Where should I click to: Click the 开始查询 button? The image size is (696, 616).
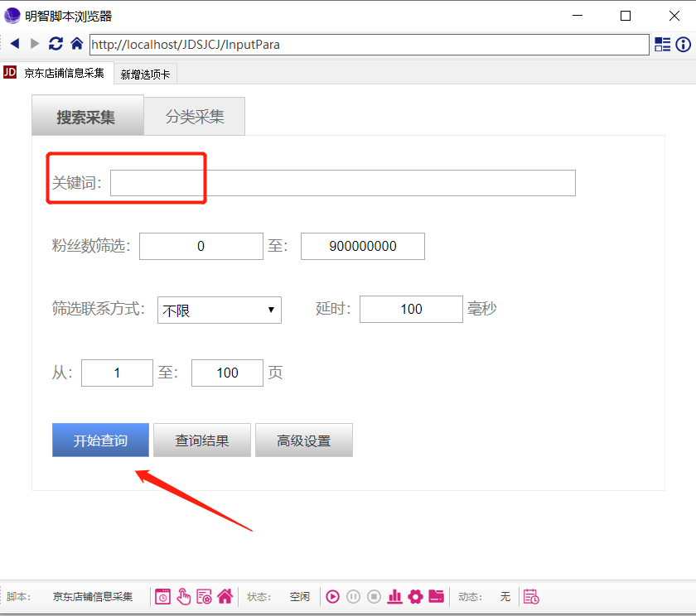(100, 440)
